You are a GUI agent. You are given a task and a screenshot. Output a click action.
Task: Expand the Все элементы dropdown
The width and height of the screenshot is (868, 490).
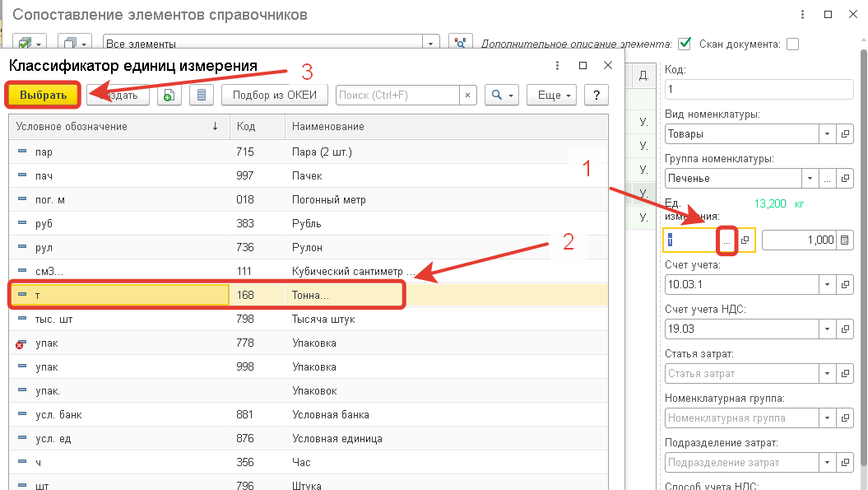(x=430, y=43)
